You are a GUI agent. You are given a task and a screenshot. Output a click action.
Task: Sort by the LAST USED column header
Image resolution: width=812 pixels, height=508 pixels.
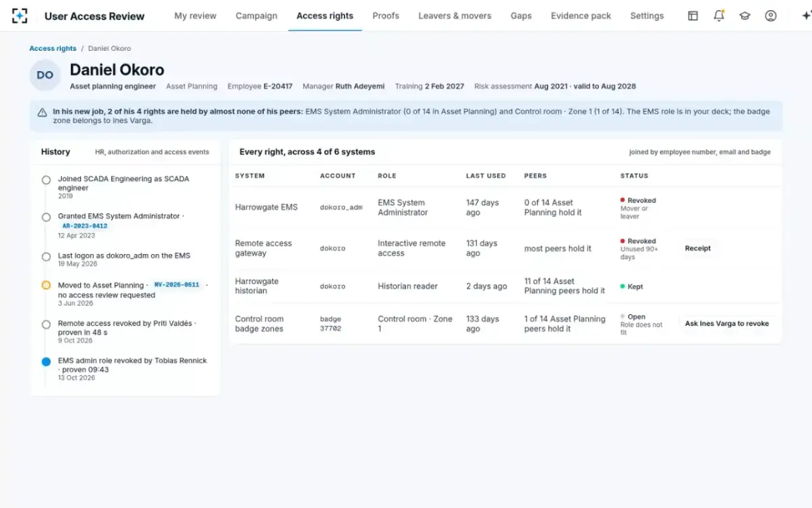coord(486,175)
